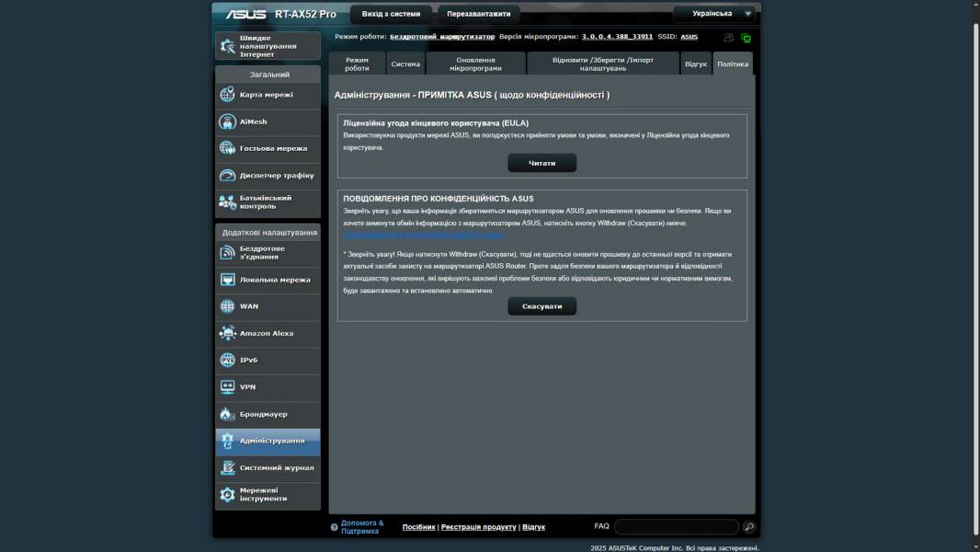Click the Firewall (Брандмауер) flame icon
This screenshot has width=980, height=552.
pos(227,414)
